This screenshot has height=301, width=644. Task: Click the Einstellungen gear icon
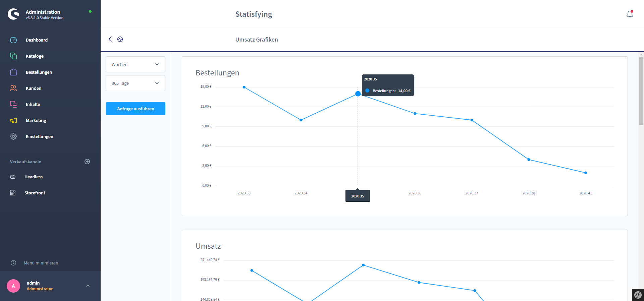coord(13,136)
